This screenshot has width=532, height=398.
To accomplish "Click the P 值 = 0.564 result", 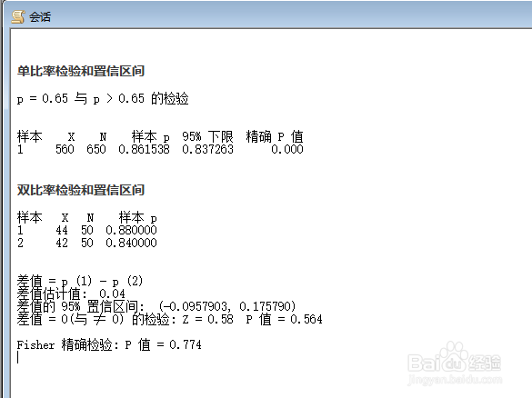I will [x=284, y=319].
